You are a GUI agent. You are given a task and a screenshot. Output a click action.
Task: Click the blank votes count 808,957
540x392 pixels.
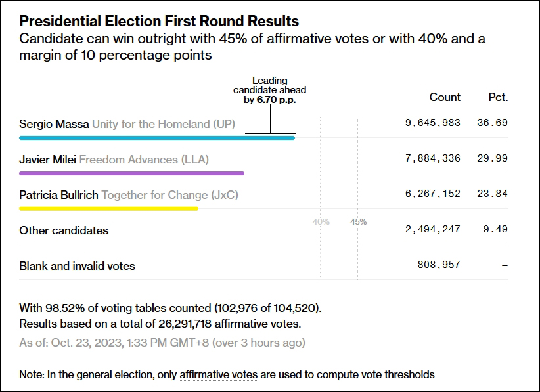[439, 265]
